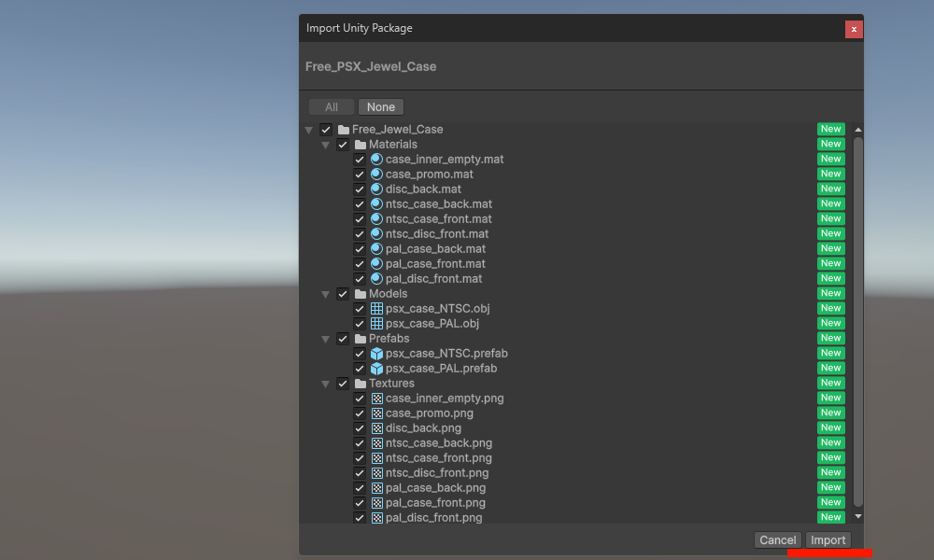Toggle the pal_case_front.png checkbox
This screenshot has height=560, width=934.
coord(360,503)
